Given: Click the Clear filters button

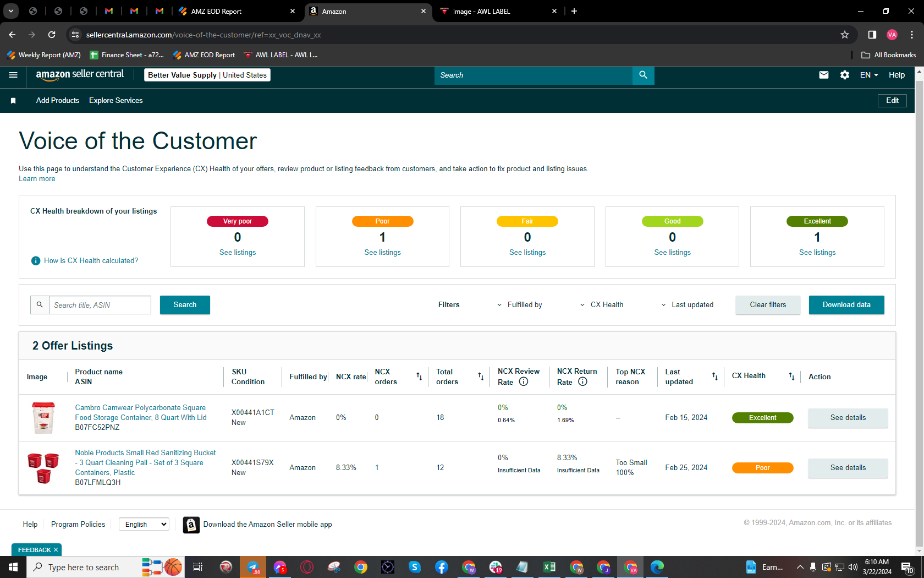Looking at the screenshot, I should click(x=768, y=305).
